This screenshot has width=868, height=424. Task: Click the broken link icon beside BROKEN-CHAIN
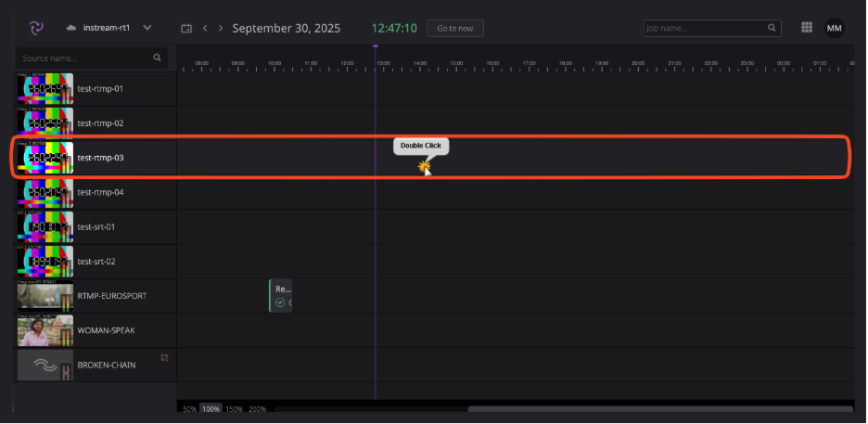pyautogui.click(x=164, y=357)
